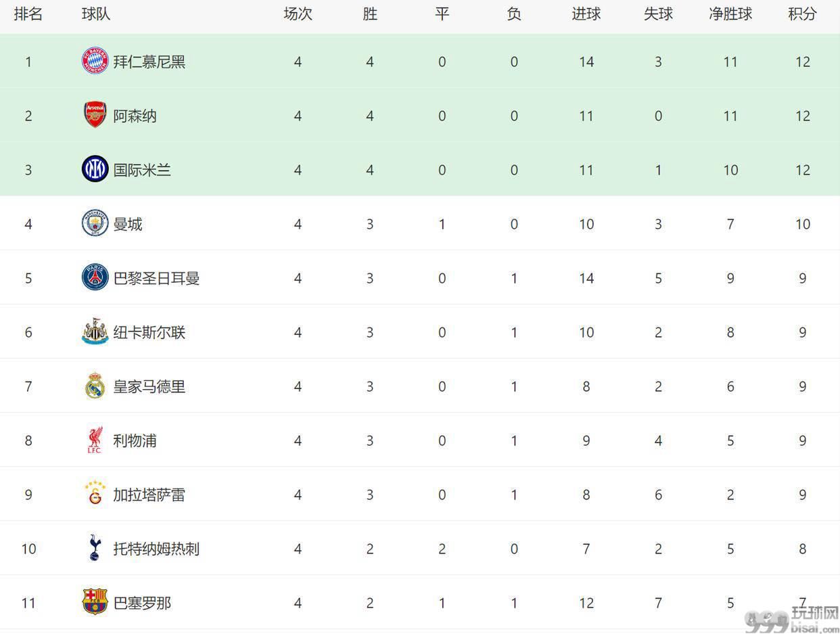The width and height of the screenshot is (840, 634).
Task: Sort by the 净胜球 column header
Action: point(730,14)
